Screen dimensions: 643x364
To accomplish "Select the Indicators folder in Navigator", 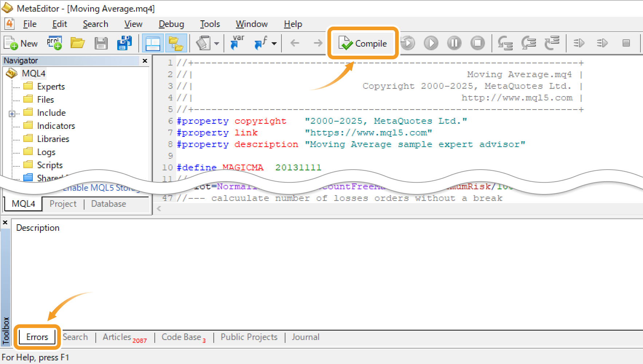I will 56,126.
